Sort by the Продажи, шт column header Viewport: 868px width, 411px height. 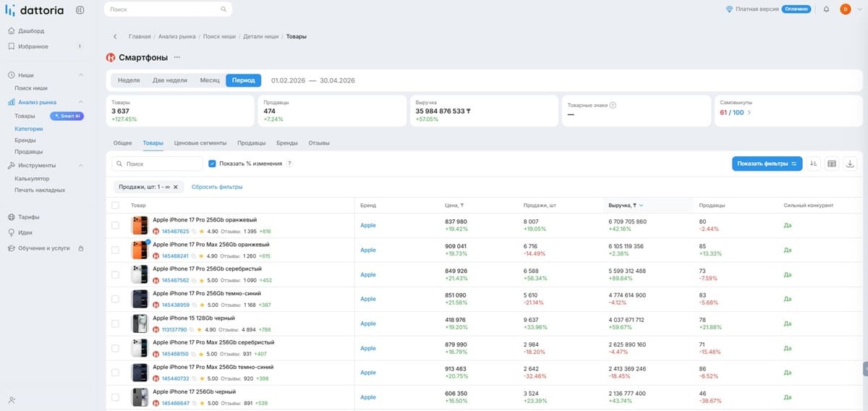tap(539, 205)
